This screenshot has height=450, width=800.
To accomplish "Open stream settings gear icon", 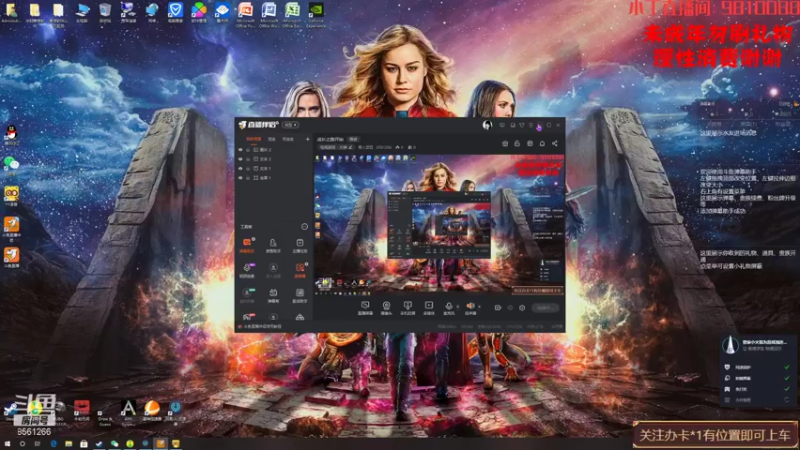I will [x=522, y=308].
